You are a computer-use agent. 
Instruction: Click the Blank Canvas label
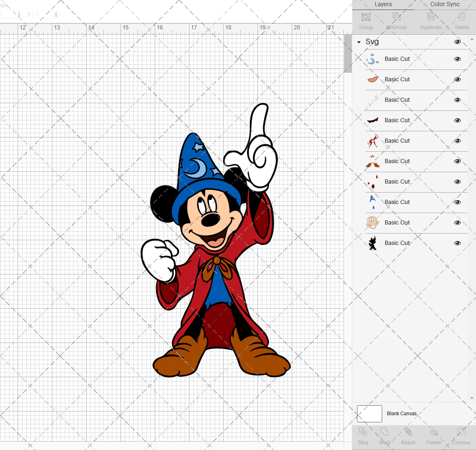(401, 413)
